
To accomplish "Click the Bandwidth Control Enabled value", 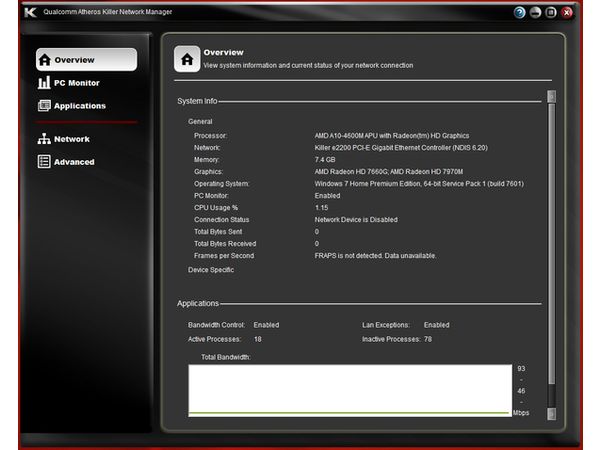I will click(266, 325).
